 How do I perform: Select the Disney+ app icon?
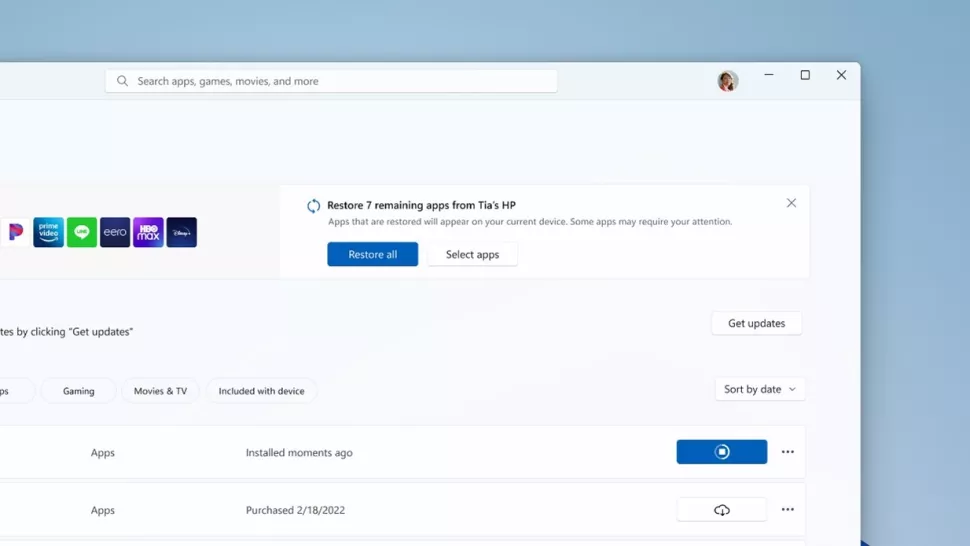click(182, 232)
